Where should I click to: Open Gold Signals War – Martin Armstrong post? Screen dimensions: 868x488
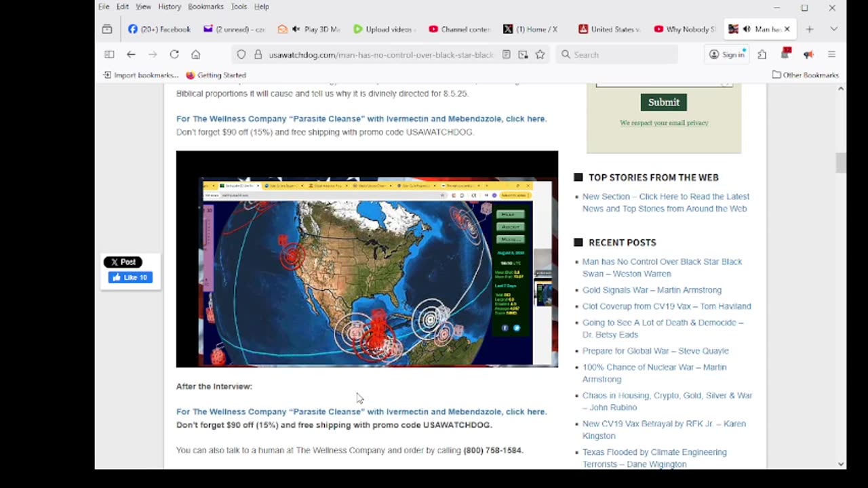pyautogui.click(x=652, y=290)
